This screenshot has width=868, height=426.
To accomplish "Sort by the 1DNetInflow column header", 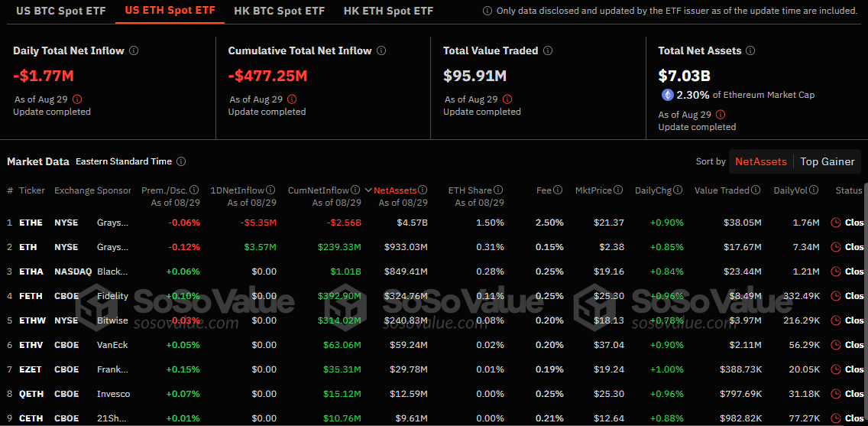I will coord(237,190).
